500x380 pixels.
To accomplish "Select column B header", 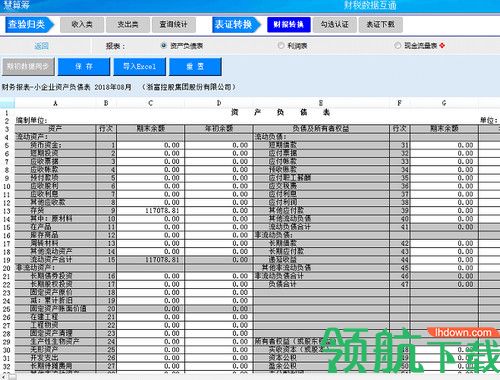I will pyautogui.click(x=106, y=103).
